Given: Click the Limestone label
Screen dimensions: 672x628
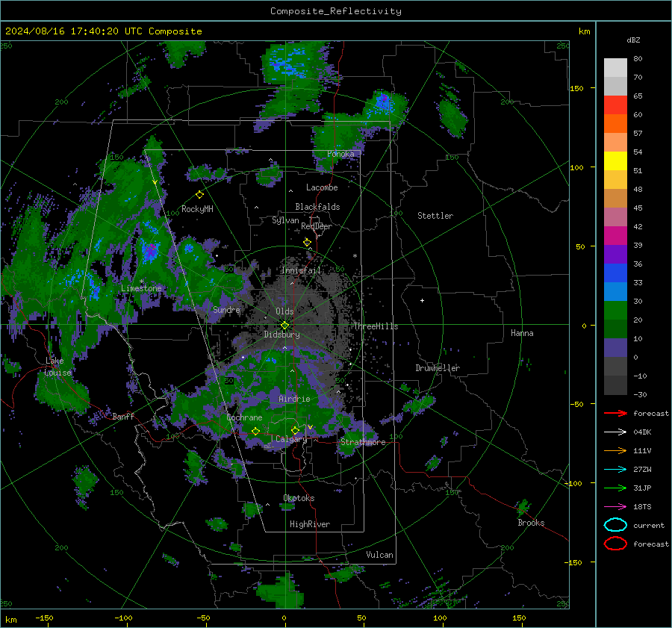Looking at the screenshot, I should [141, 288].
